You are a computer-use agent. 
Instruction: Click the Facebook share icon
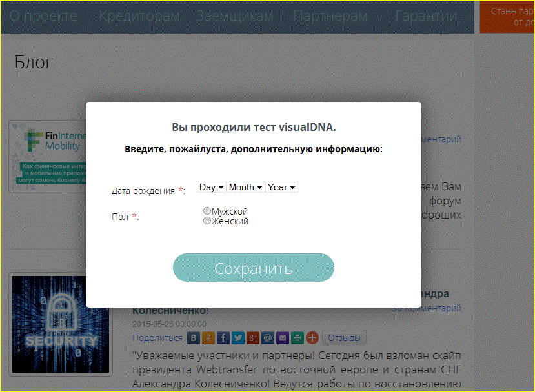(x=223, y=337)
